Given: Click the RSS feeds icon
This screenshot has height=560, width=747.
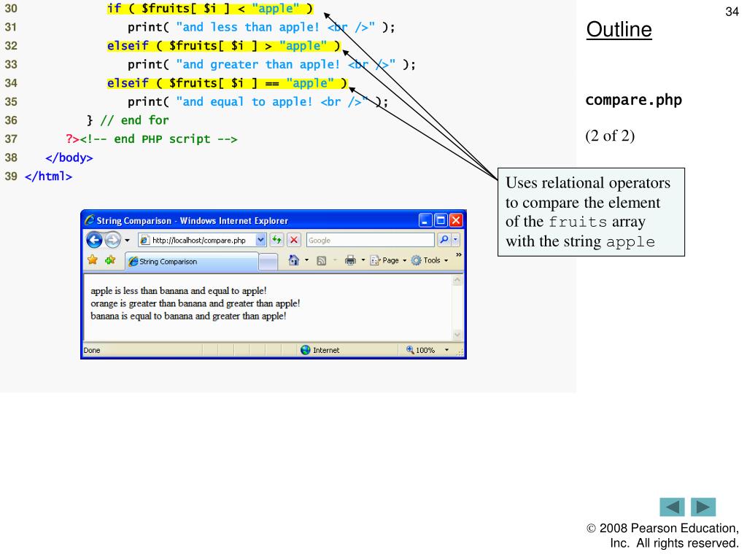Looking at the screenshot, I should [x=322, y=260].
